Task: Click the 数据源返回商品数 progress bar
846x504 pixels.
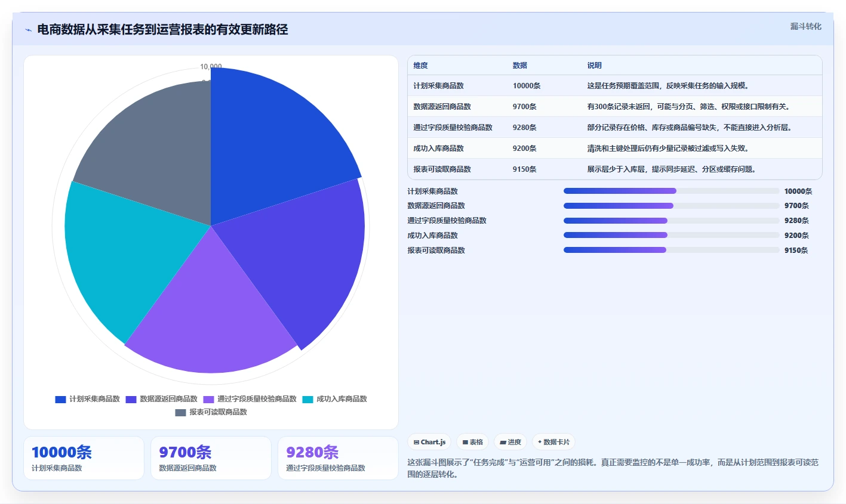Action: (672, 206)
